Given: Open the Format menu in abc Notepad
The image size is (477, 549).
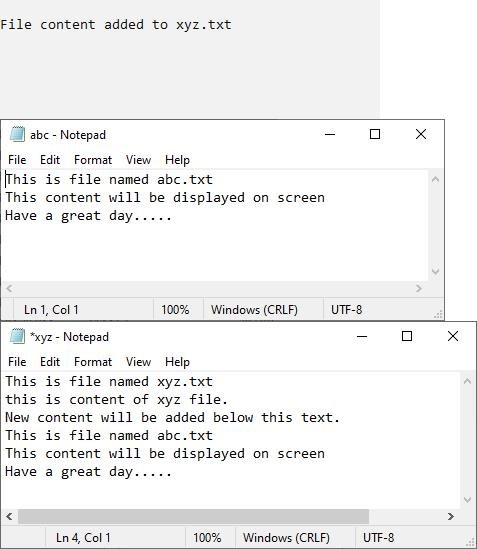Looking at the screenshot, I should pyautogui.click(x=93, y=160).
